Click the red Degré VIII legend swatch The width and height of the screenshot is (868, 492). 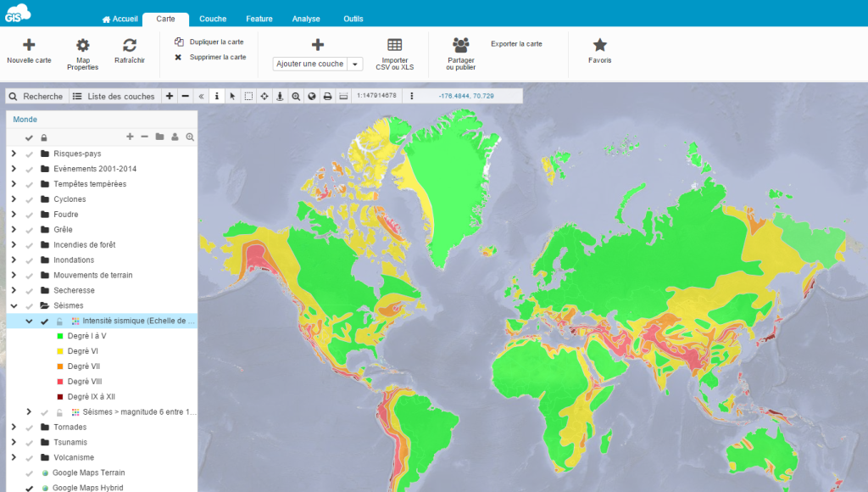click(60, 382)
